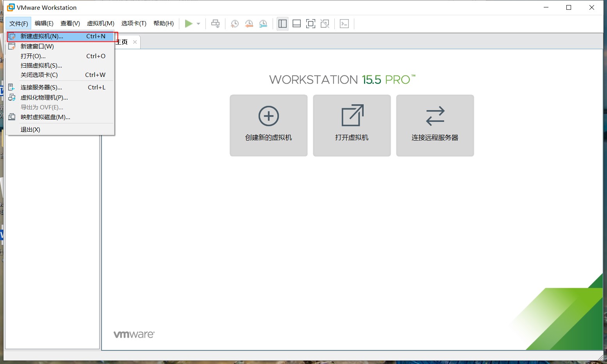Screen dimensions: 607x364
Task: Choose 连接服务器(S)... menu entry
Action: click(x=61, y=87)
